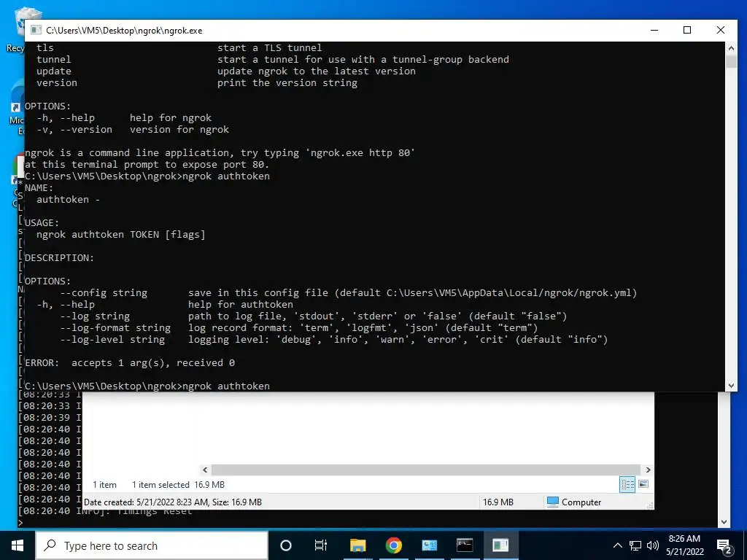Click the ngrok.exe window title bar text
Image resolution: width=747 pixels, height=560 pixels.
[124, 31]
